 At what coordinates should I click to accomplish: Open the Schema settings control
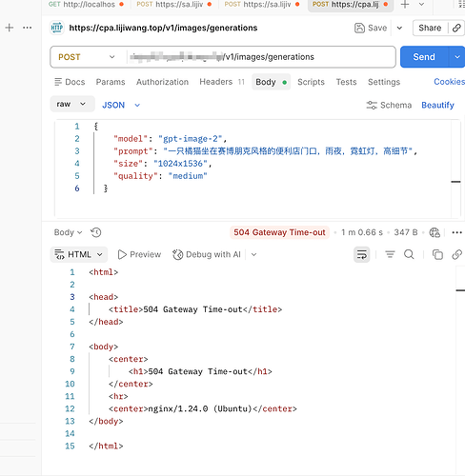click(389, 105)
